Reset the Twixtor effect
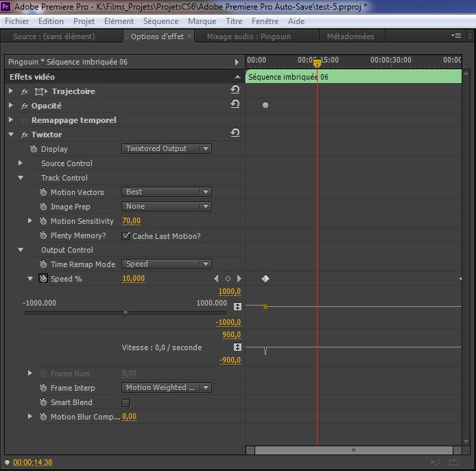 [235, 133]
